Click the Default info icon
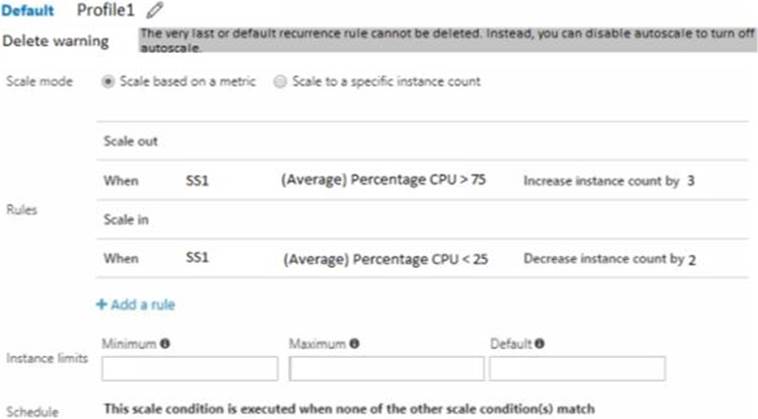 [540, 343]
